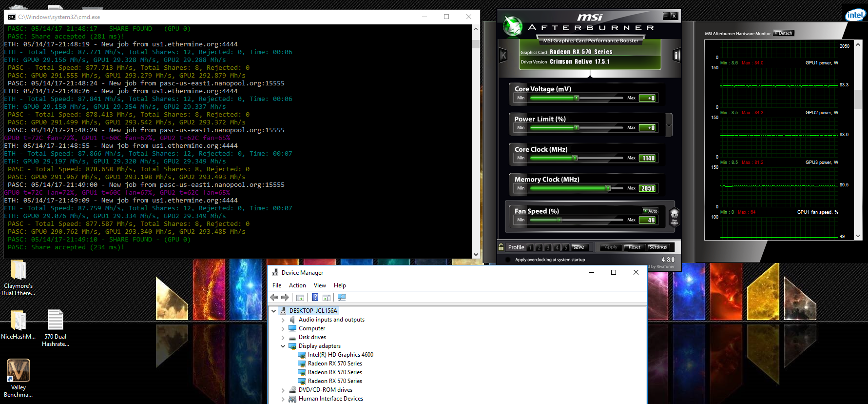
Task: Click the Intel tray logo icon
Action: 855,15
